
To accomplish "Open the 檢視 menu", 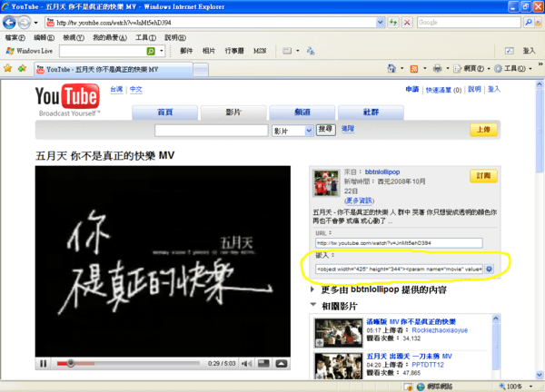I will tap(74, 37).
